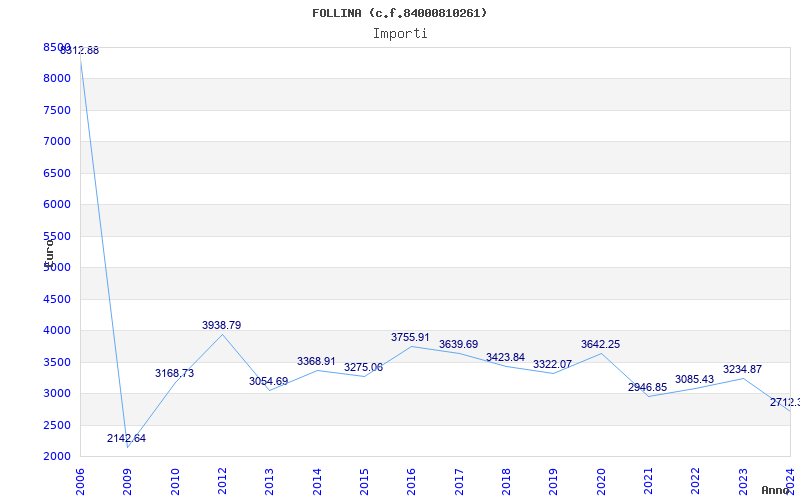Screen dimensions: 800x500
Task: Click the chart title FOLLINA (c.f.84000810261)
Action: coord(399,13)
